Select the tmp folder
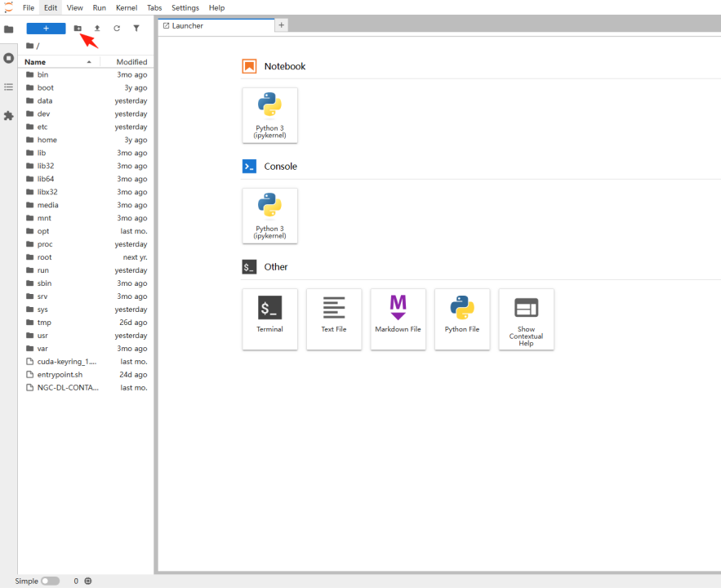Screen dimensions: 721x588 pos(86,323)
